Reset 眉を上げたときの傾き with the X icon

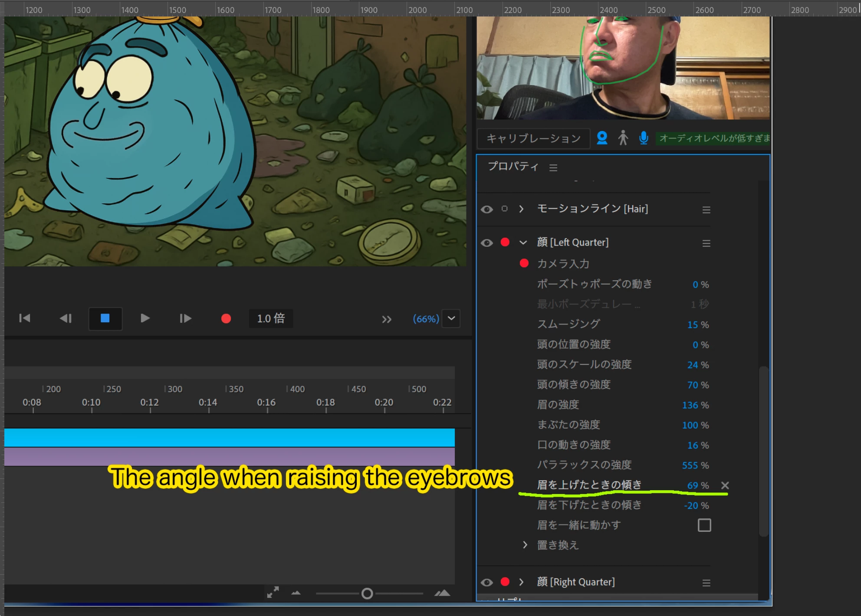coord(725,485)
